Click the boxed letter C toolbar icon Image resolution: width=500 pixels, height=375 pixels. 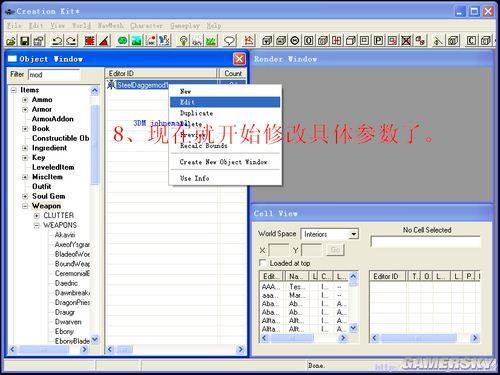471,41
